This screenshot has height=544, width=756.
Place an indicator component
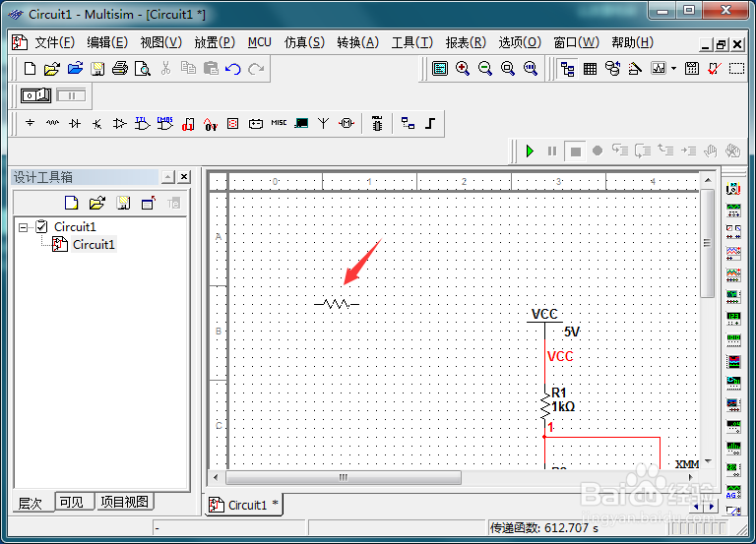(x=233, y=124)
